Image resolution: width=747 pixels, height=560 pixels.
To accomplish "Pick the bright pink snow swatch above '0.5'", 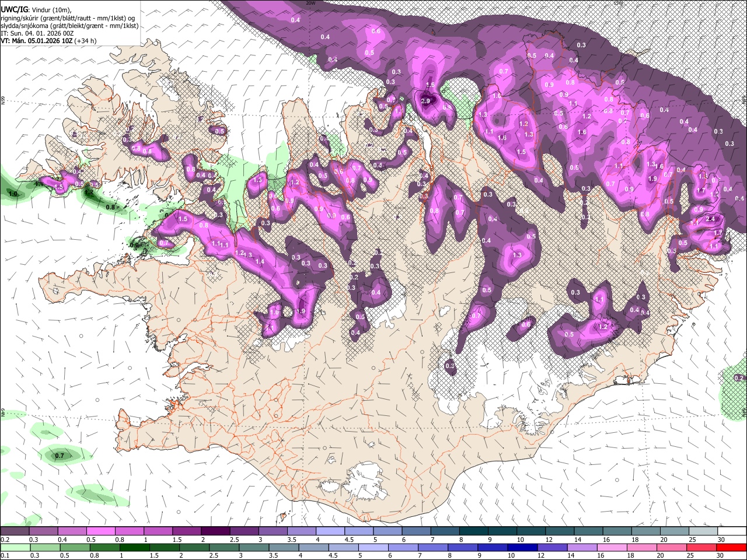I will [x=100, y=531].
